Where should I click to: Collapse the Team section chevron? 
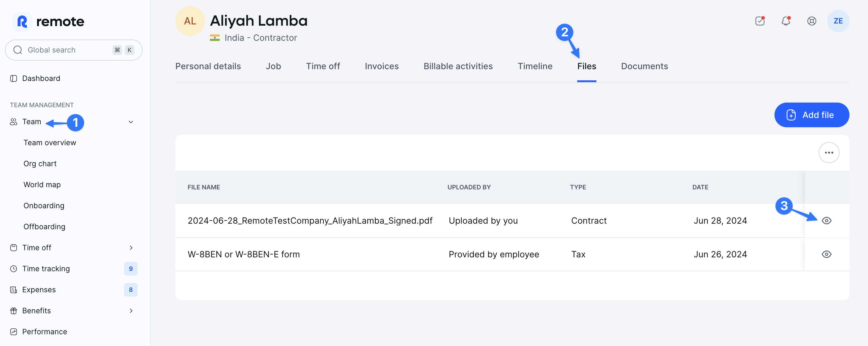click(x=131, y=122)
